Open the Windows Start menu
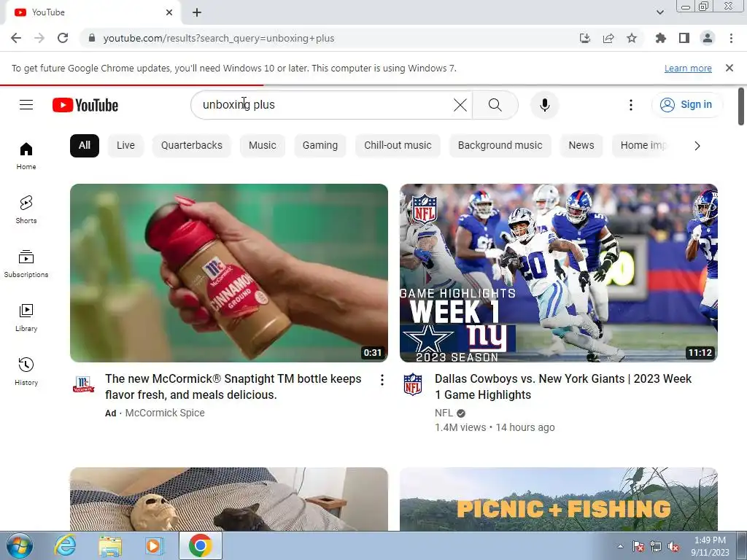This screenshot has height=560, width=747. (20, 545)
